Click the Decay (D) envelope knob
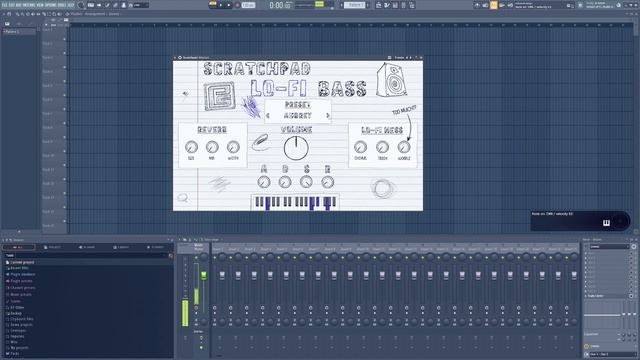This screenshot has height=360, width=640. pyautogui.click(x=285, y=182)
